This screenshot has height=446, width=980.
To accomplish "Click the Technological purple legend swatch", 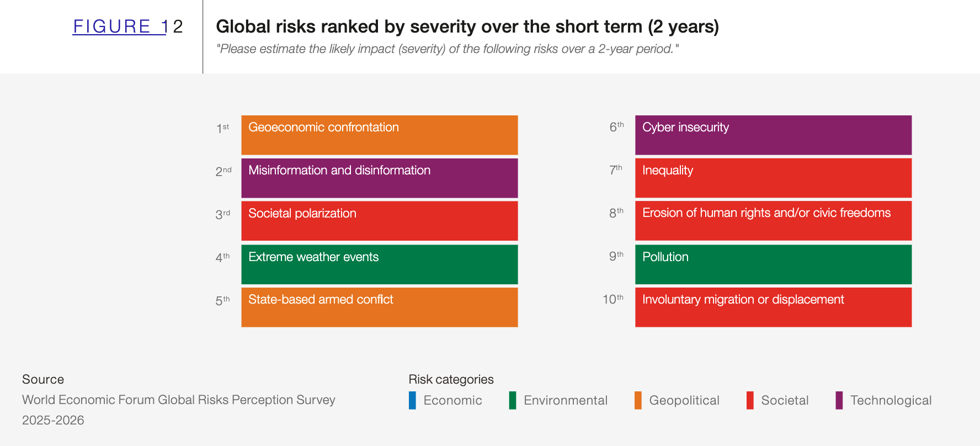I will pos(839,400).
